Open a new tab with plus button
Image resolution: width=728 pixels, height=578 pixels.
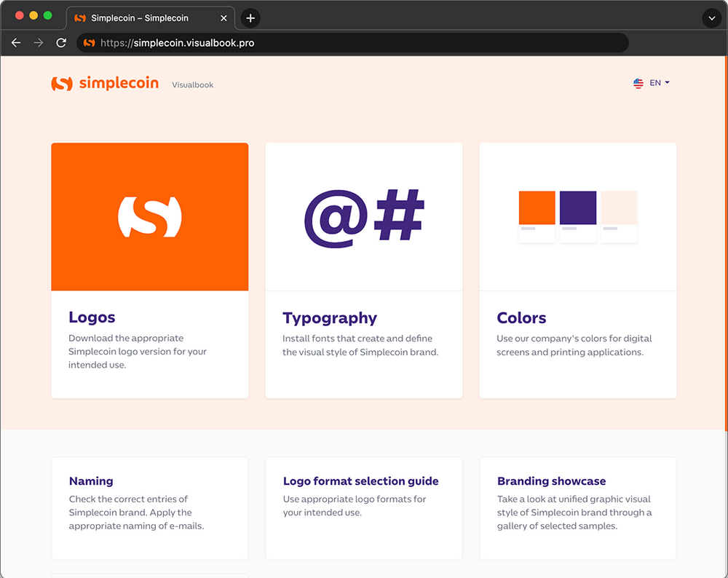[x=250, y=18]
